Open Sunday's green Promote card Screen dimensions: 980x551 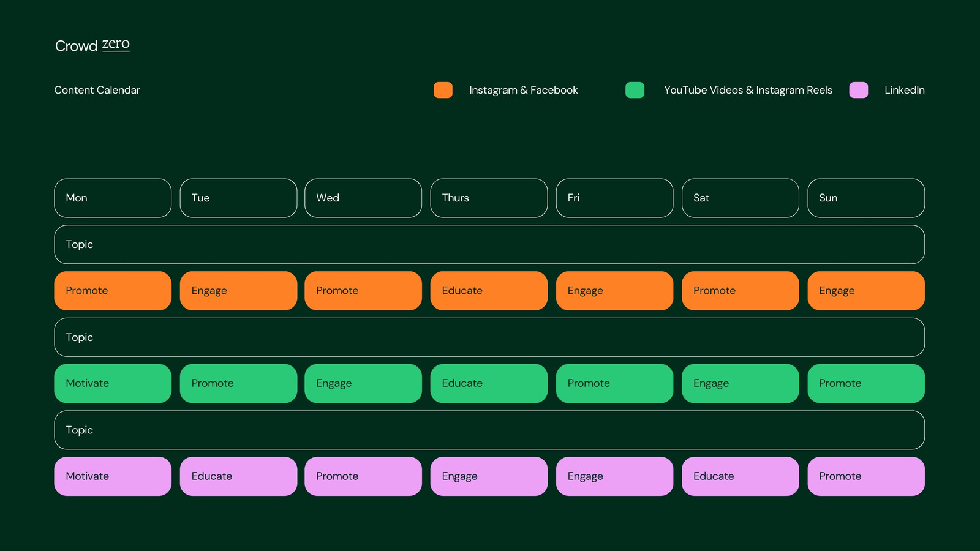866,383
